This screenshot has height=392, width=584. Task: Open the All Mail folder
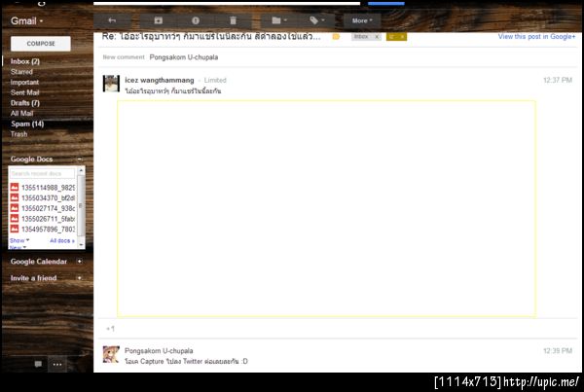[22, 113]
